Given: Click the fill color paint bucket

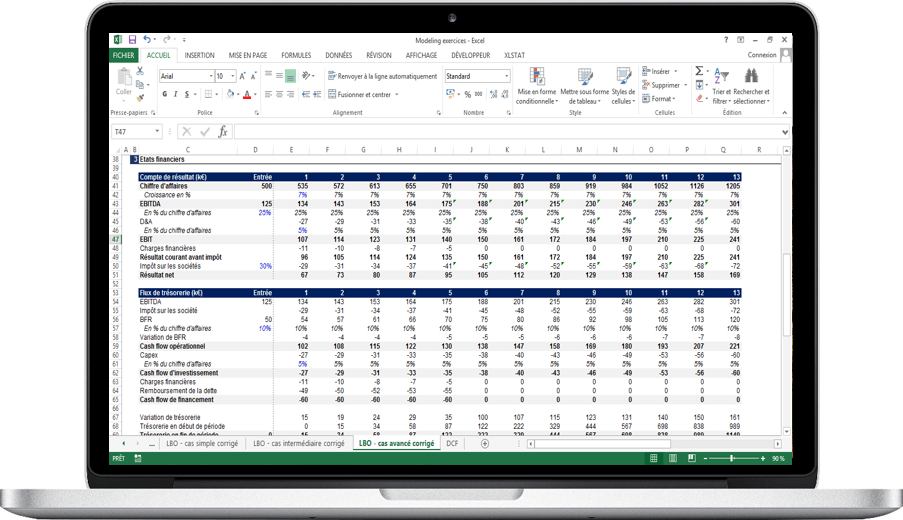Looking at the screenshot, I should [230, 94].
